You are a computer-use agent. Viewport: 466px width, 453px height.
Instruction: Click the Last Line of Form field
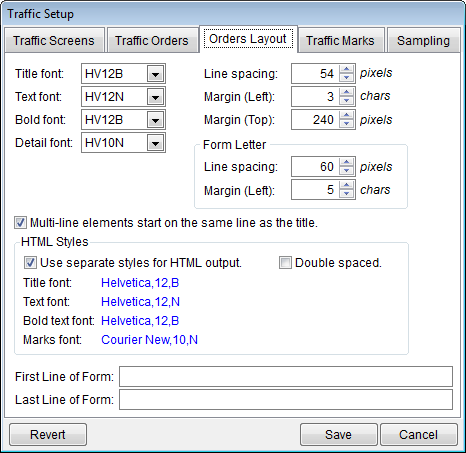pyautogui.click(x=286, y=400)
